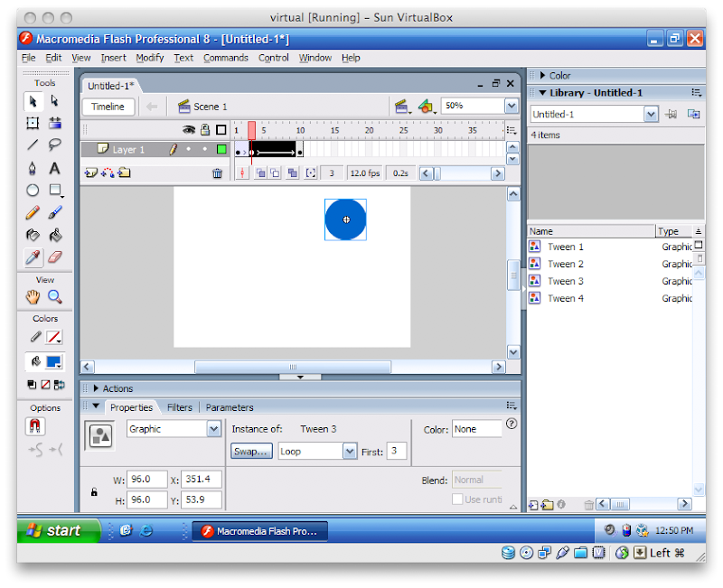Select the Pen tool
723x588 pixels.
[x=33, y=168]
